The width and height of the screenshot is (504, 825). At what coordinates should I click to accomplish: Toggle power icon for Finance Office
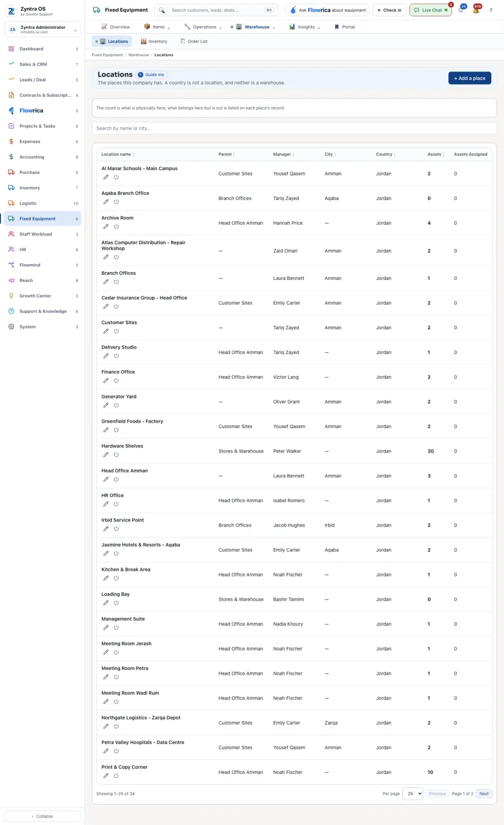[116, 381]
